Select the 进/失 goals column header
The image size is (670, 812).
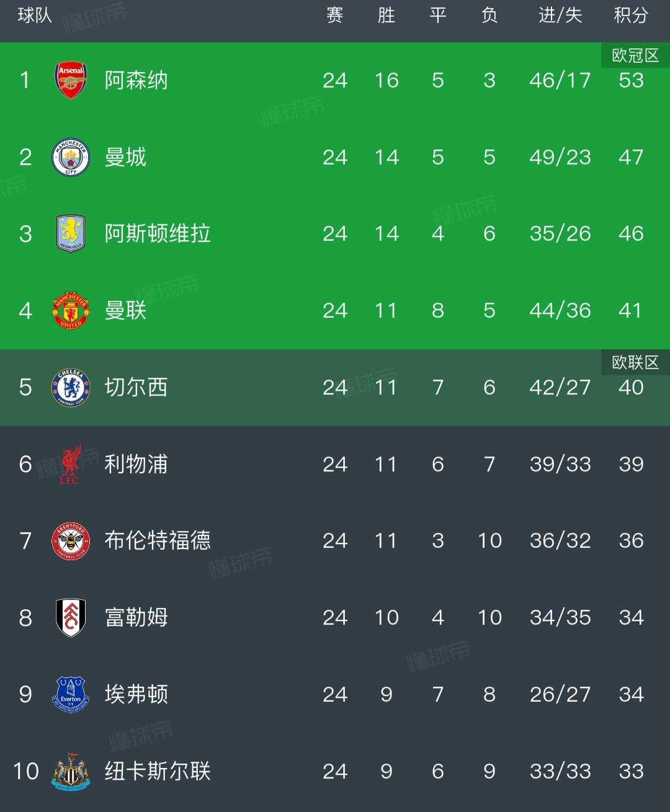(560, 16)
